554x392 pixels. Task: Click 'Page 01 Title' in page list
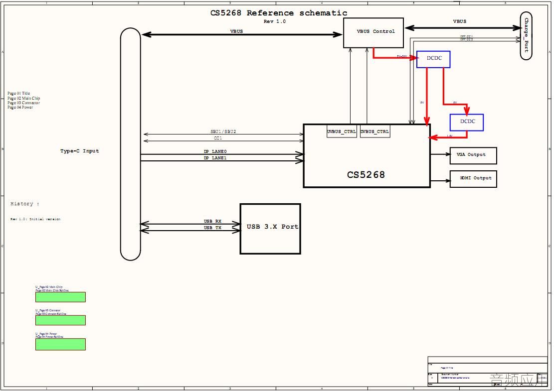(19, 94)
